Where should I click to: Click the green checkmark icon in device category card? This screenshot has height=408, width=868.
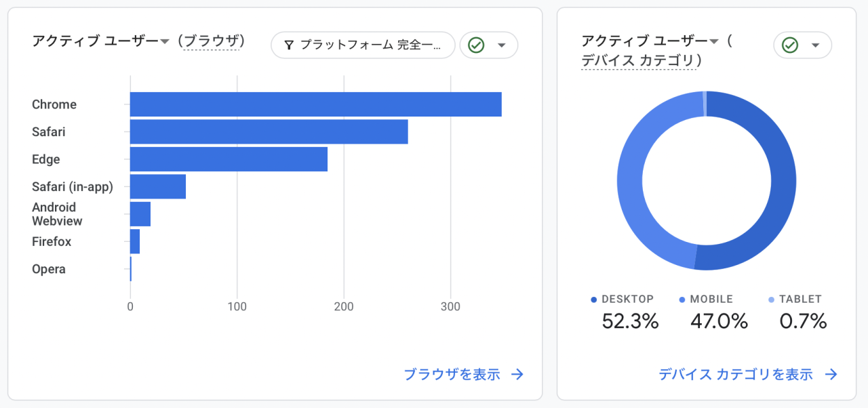pyautogui.click(x=789, y=45)
